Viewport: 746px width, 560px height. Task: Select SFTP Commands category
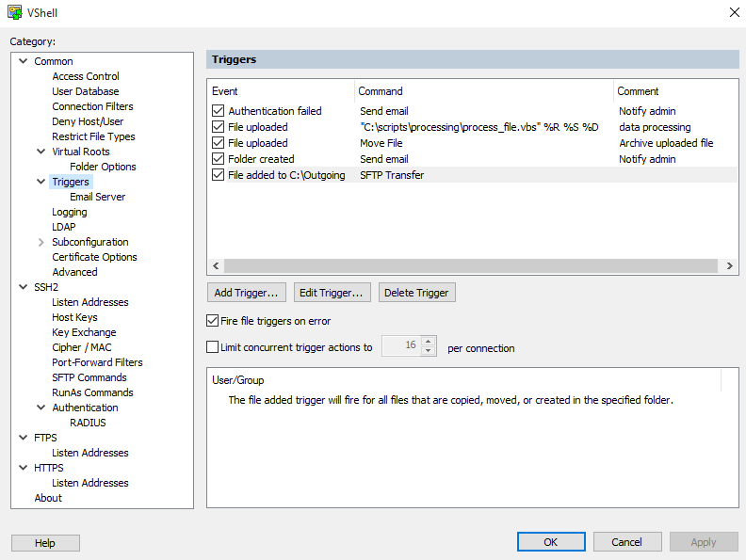pos(89,377)
